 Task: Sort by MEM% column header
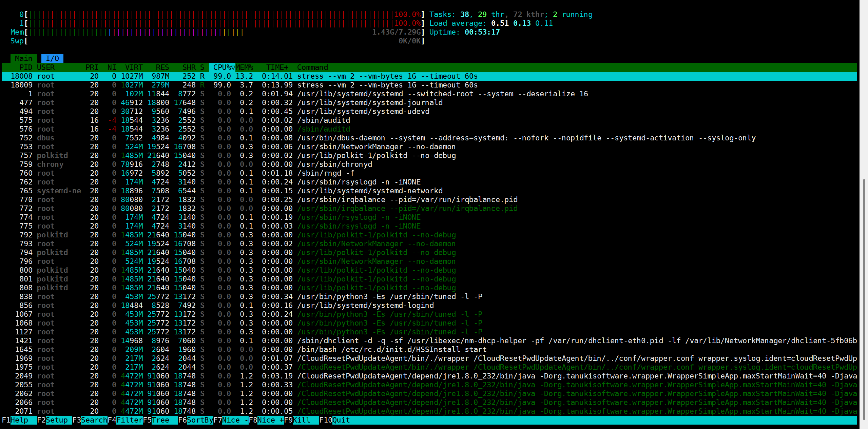coord(245,67)
